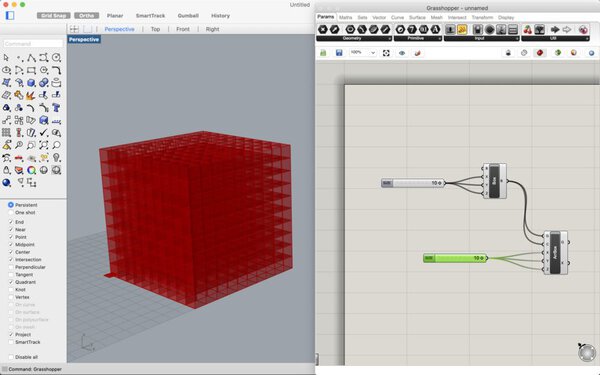Open the 100% zoom dropdown in Grasshopper
600x375 pixels.
pos(363,52)
